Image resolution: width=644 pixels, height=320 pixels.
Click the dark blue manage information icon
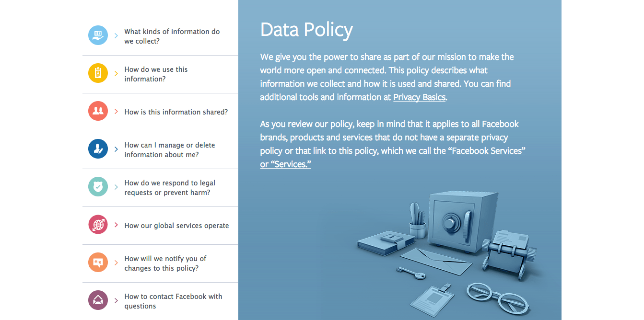coord(98,149)
